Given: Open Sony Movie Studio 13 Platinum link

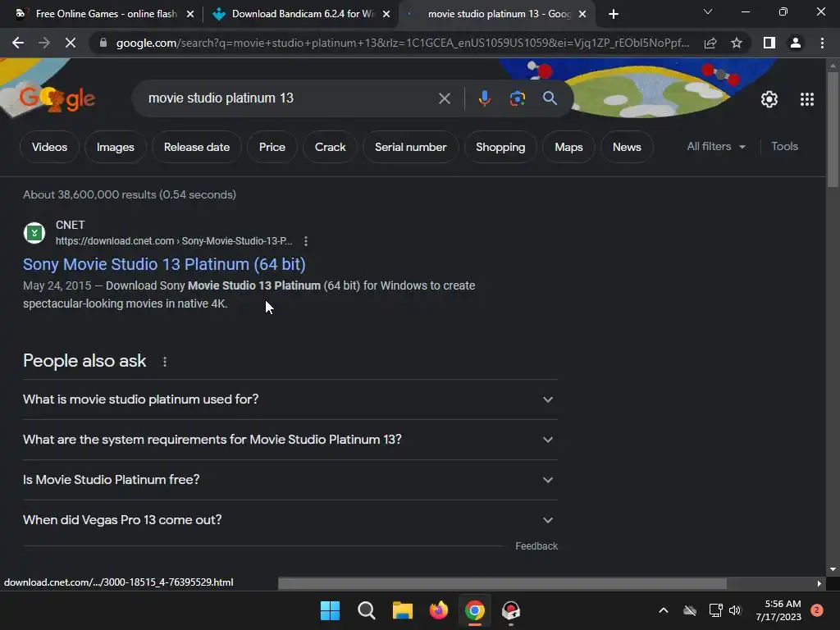Looking at the screenshot, I should [164, 265].
